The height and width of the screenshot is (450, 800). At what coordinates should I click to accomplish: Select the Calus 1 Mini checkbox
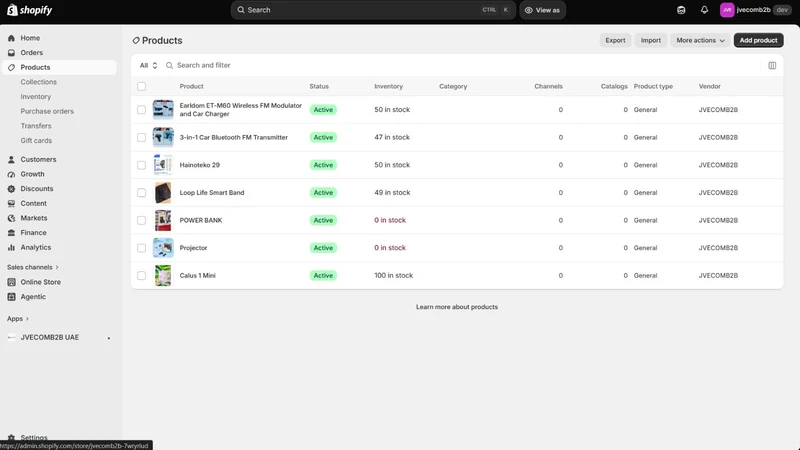coord(141,276)
